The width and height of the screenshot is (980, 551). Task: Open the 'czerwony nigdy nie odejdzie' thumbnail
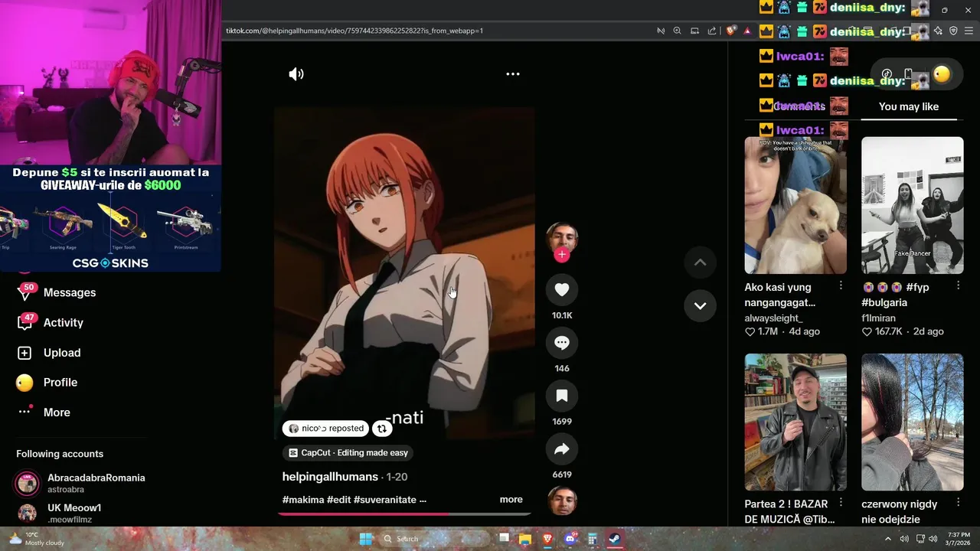(x=913, y=422)
